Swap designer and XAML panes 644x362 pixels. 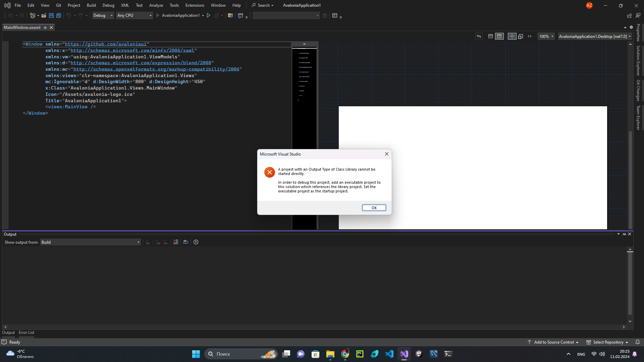pyautogui.click(x=479, y=36)
